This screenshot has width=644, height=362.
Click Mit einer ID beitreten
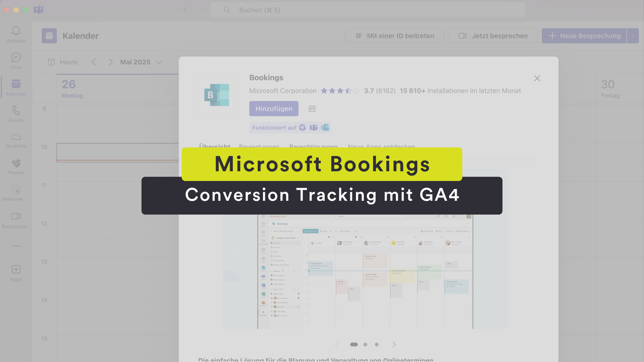coord(394,36)
